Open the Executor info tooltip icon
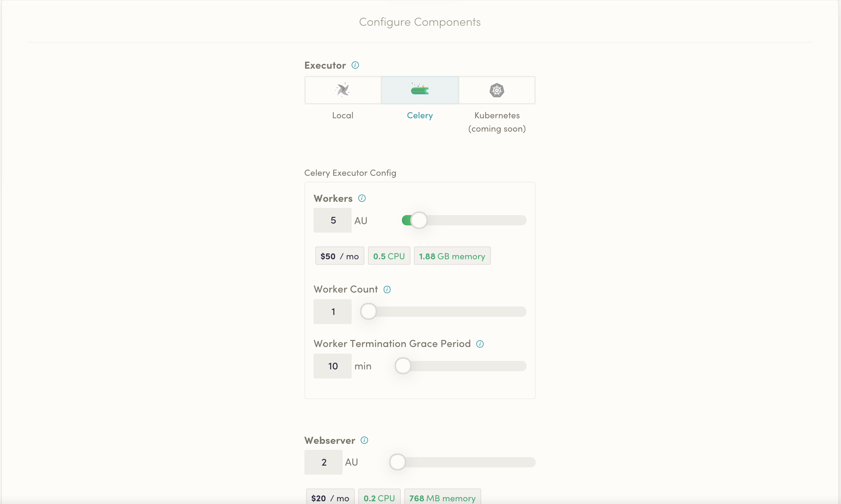The width and height of the screenshot is (841, 504). coord(355,65)
